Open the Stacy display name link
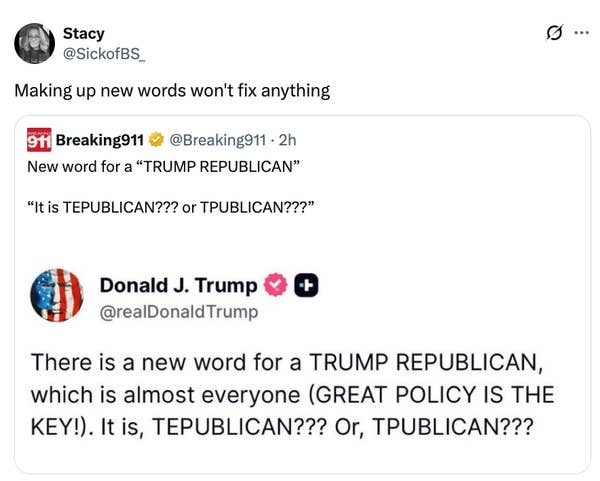The image size is (600, 481). (x=83, y=33)
